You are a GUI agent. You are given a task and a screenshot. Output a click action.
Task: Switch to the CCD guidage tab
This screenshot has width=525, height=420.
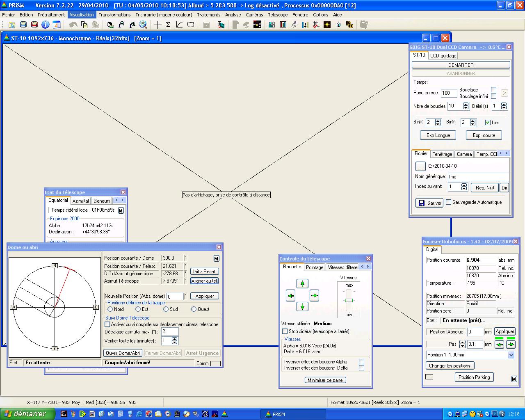click(443, 56)
